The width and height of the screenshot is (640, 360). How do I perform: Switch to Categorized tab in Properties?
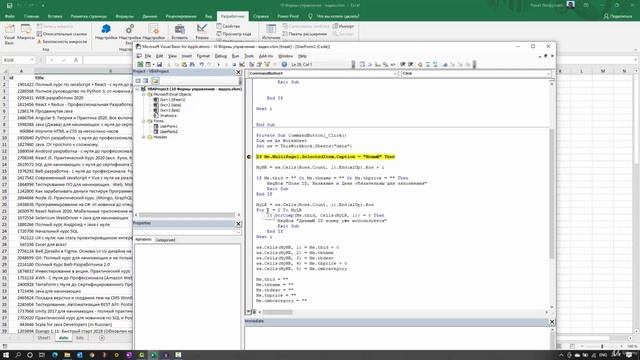[x=165, y=240]
